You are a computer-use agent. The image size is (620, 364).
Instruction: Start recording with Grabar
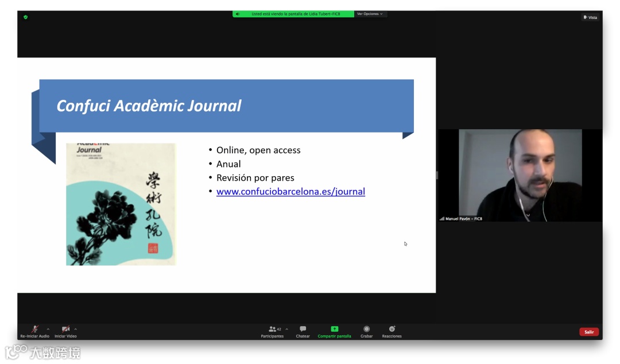(x=366, y=331)
